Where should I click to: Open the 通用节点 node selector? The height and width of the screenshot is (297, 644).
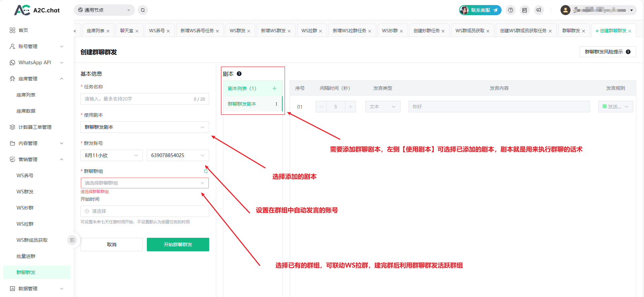click(104, 10)
